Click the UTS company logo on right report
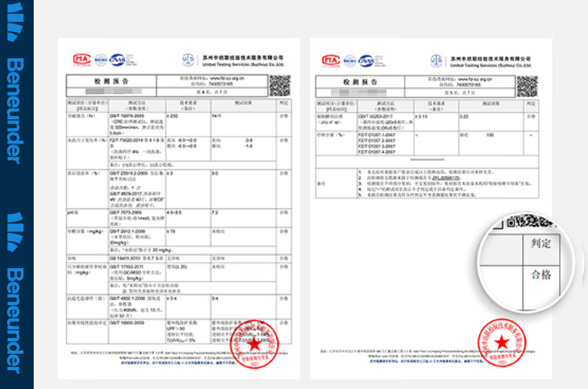The width and height of the screenshot is (588, 389). (435, 60)
